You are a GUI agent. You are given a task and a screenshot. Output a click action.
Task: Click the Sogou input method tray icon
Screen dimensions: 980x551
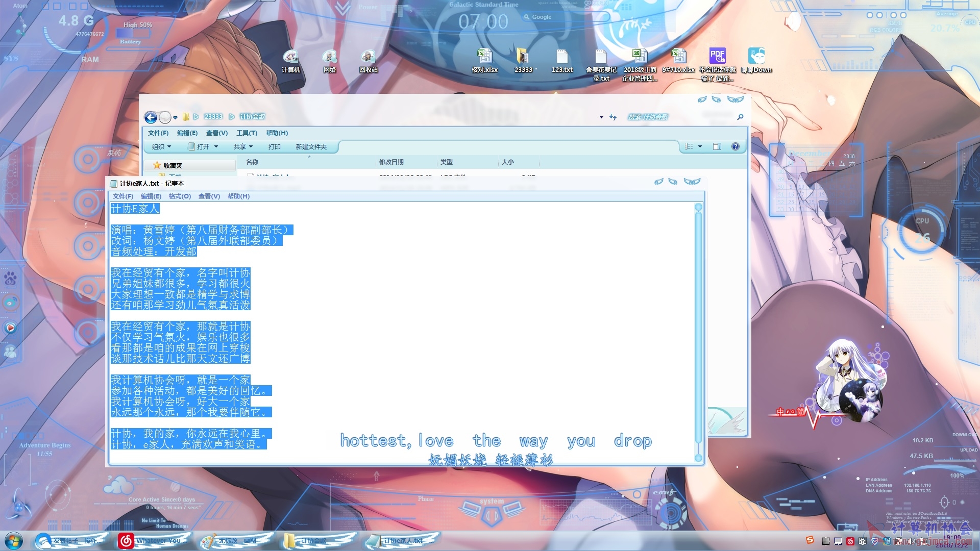click(810, 541)
